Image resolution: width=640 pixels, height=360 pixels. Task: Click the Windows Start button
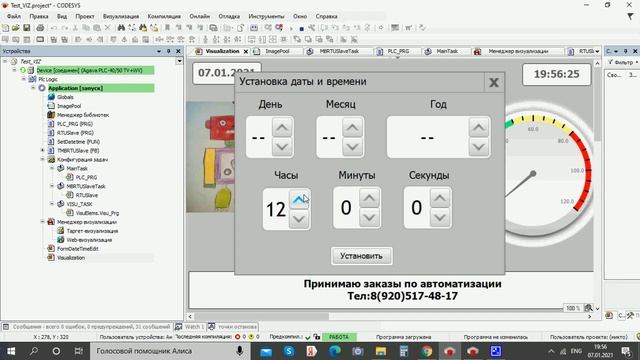(x=11, y=351)
